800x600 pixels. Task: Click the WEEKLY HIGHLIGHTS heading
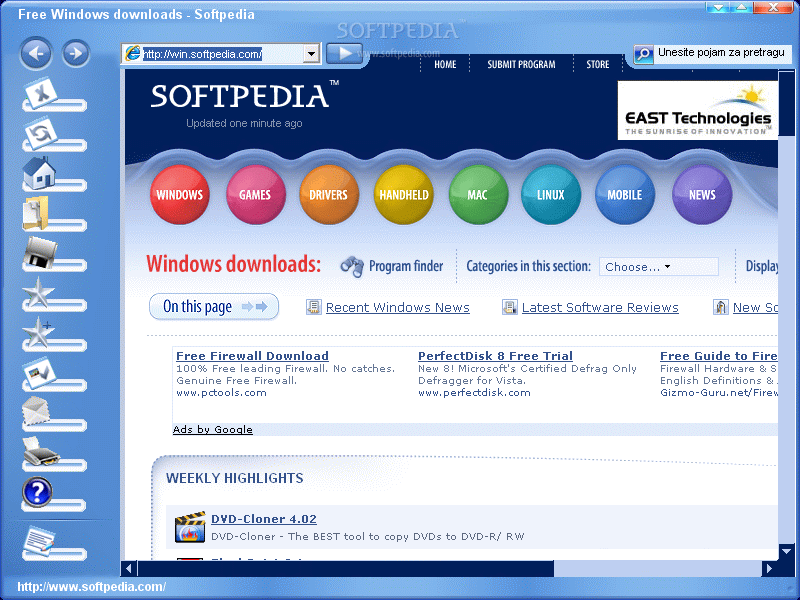[234, 479]
